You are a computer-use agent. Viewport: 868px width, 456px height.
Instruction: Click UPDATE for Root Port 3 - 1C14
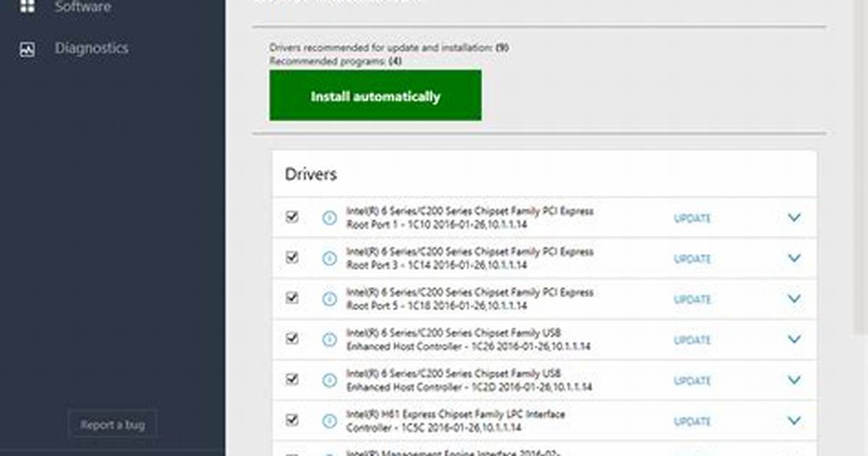[692, 258]
